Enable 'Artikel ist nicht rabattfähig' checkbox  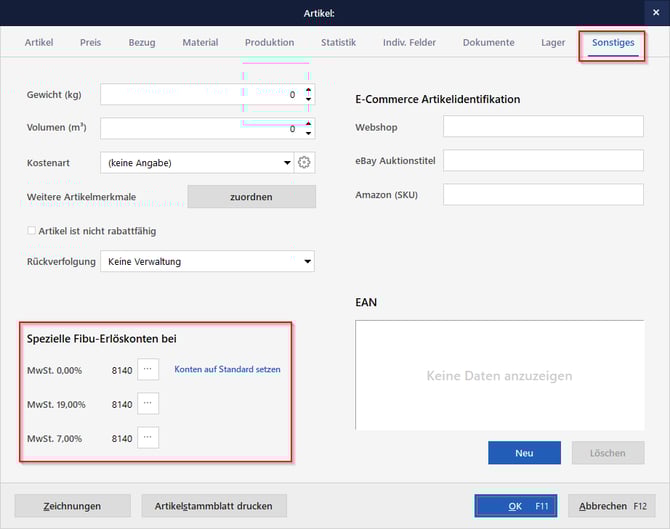click(32, 231)
